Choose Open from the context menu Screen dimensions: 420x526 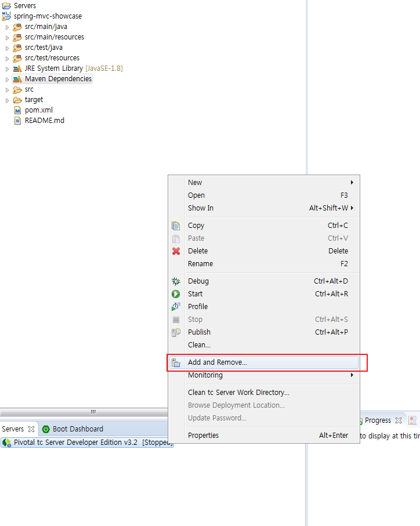(264, 195)
